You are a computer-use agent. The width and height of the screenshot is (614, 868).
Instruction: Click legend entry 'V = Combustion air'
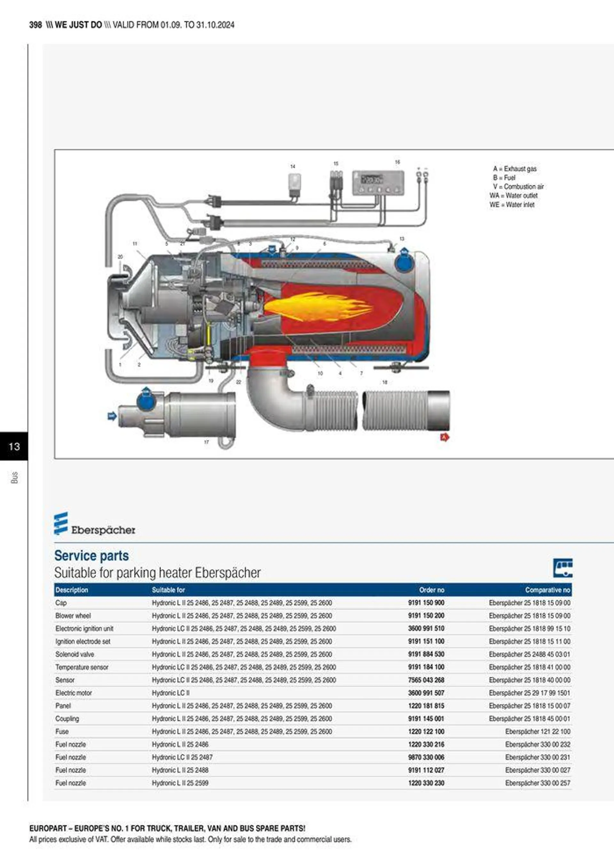coord(518,186)
